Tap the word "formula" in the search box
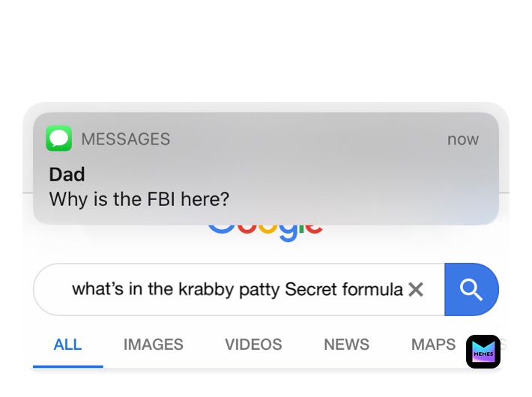The height and width of the screenshot is (397, 532). pos(372,289)
